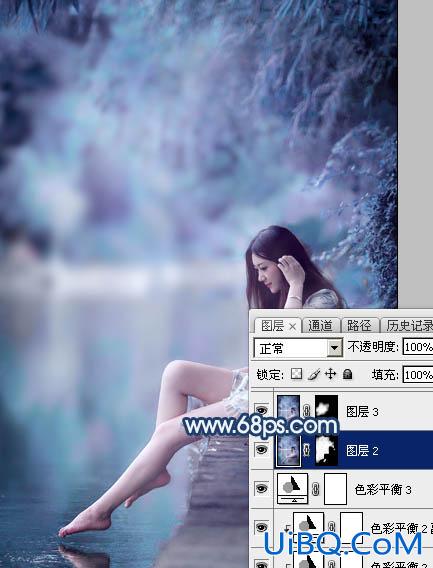The width and height of the screenshot is (433, 568).
Task: Select 色彩平衡 3 adjustment icon
Action: click(x=293, y=489)
